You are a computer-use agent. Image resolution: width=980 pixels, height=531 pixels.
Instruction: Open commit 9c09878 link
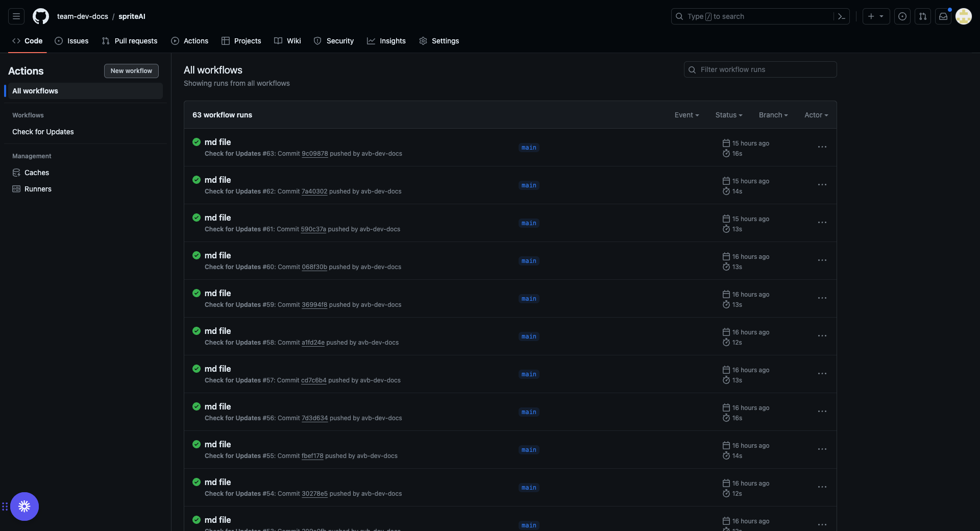coord(314,154)
